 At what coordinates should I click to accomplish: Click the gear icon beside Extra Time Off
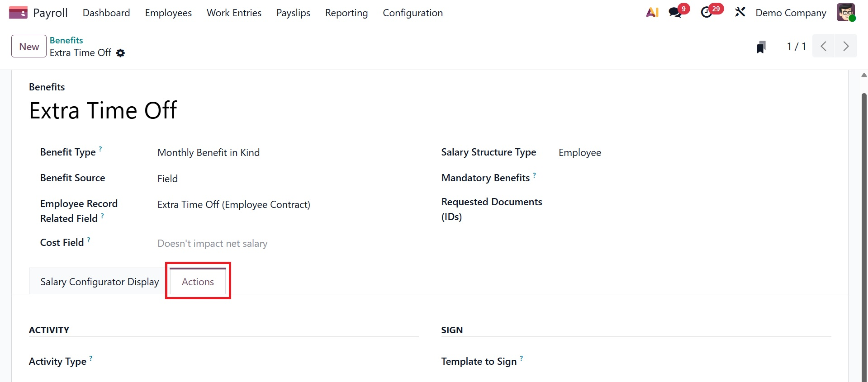coord(120,53)
